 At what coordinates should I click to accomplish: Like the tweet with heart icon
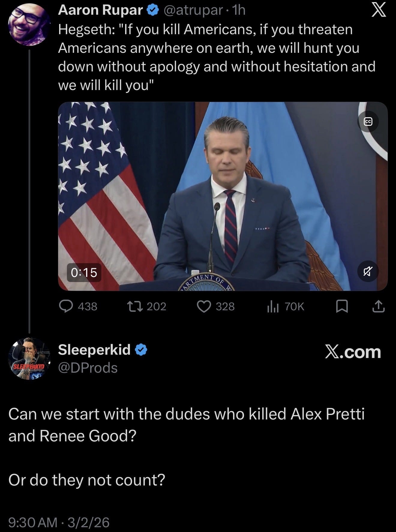point(204,306)
